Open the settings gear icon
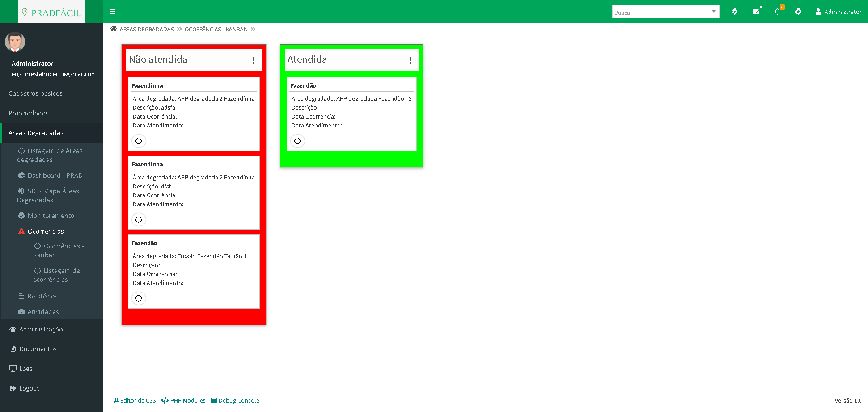 [x=734, y=12]
